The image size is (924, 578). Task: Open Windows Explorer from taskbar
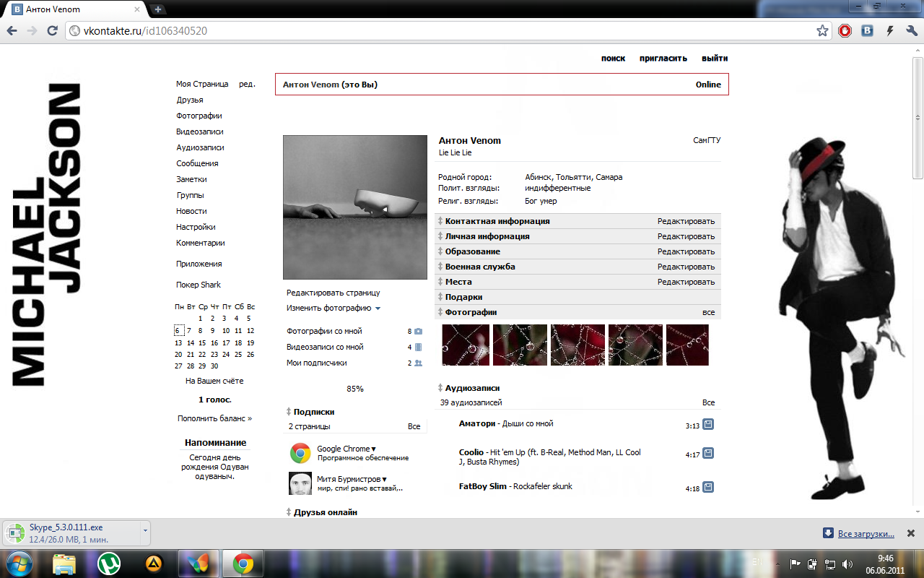coord(64,563)
